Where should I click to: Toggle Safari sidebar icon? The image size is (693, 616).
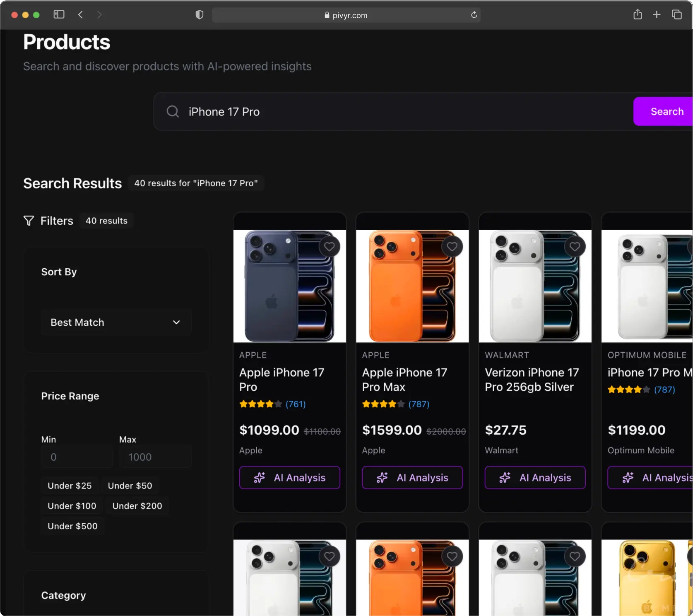click(x=59, y=15)
